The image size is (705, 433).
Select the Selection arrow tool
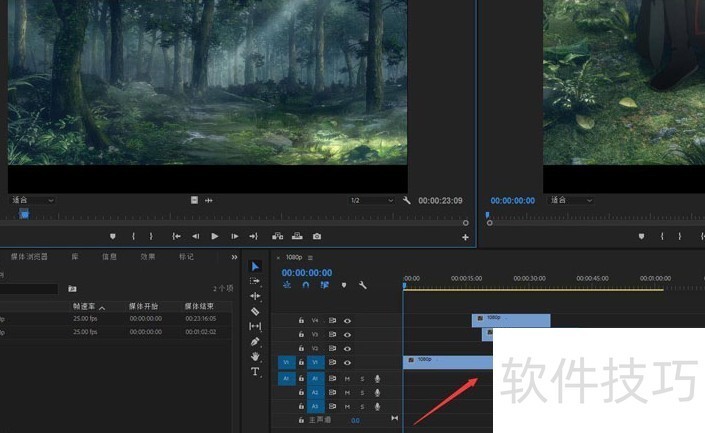pyautogui.click(x=255, y=266)
